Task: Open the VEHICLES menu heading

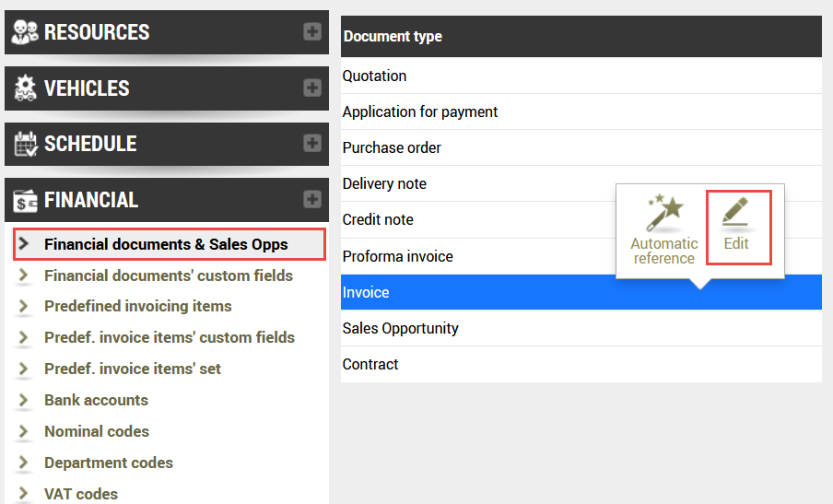Action: coord(87,88)
